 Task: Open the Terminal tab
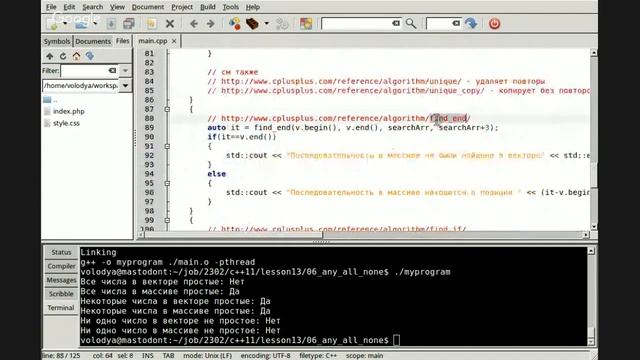tap(61, 308)
